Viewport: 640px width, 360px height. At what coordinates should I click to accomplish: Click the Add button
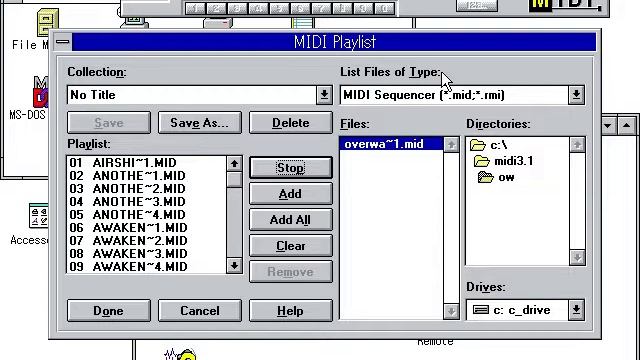[x=291, y=193]
